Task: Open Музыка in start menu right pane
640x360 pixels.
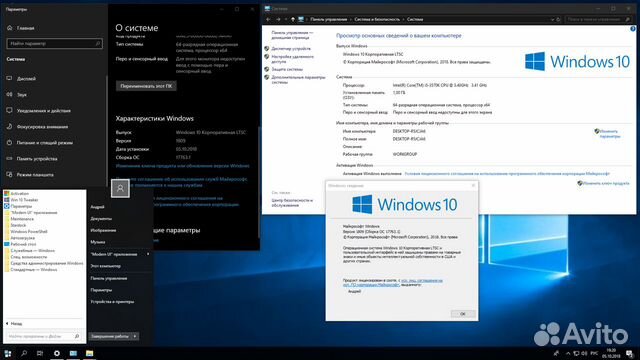Action: tap(98, 242)
